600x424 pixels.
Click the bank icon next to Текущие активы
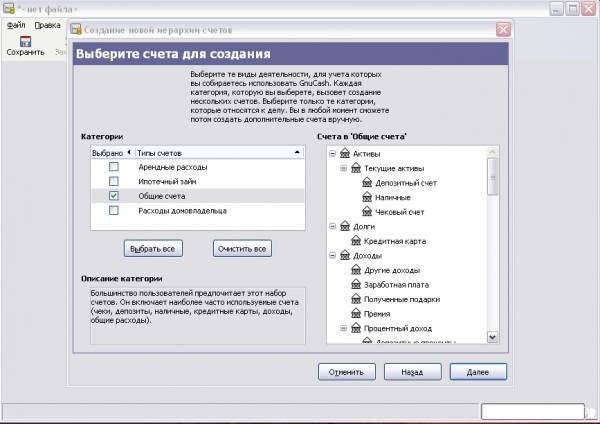click(356, 168)
